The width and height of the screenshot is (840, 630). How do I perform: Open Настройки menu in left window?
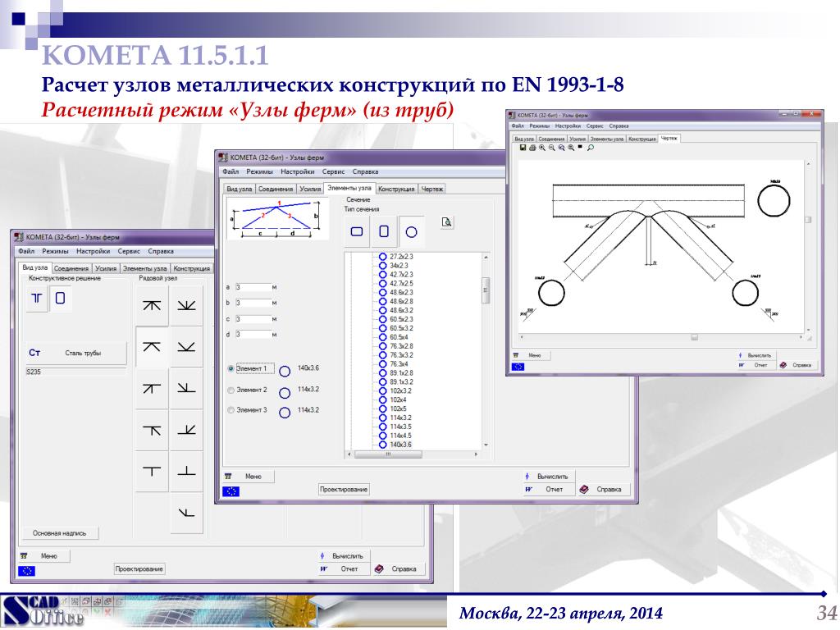(93, 251)
